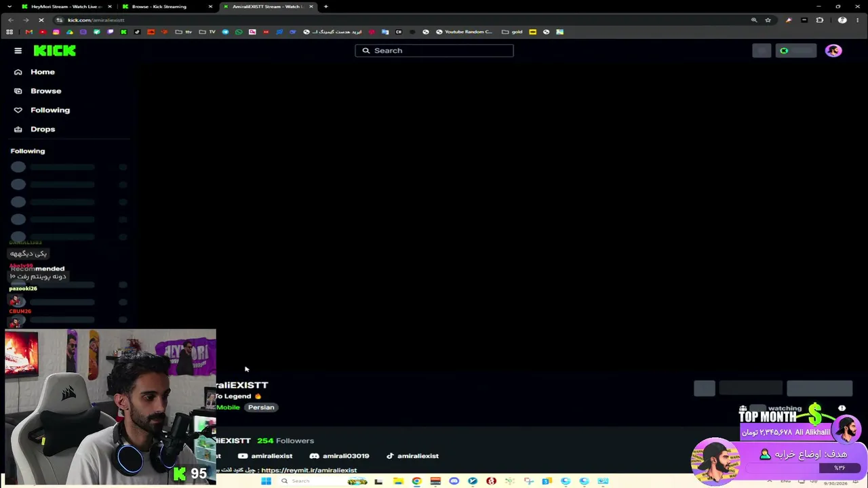Open the WhatsApp bookmark

(x=239, y=32)
